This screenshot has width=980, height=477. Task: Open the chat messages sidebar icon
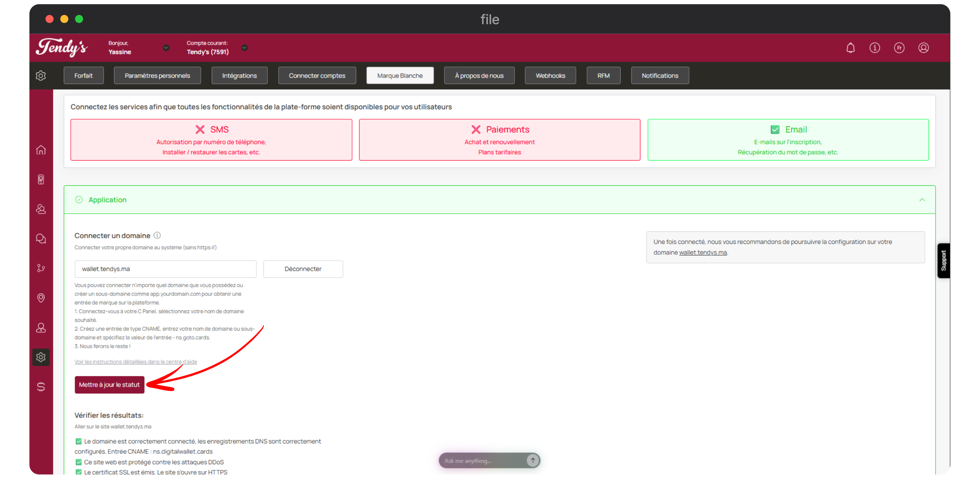[x=41, y=239]
